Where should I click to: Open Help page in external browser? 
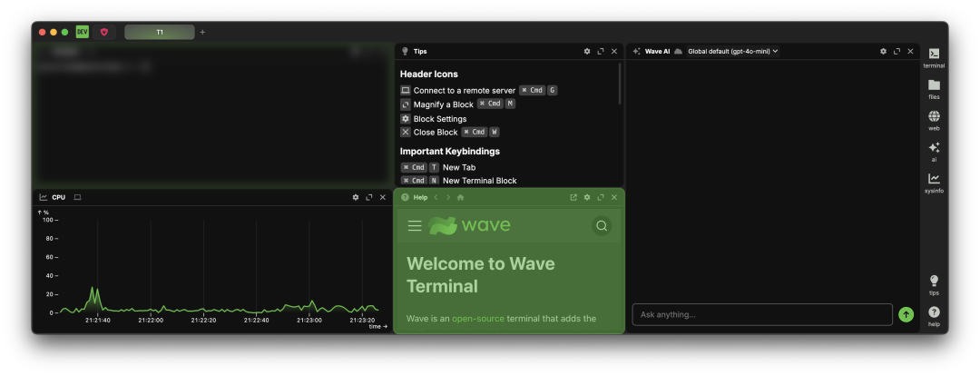click(573, 197)
